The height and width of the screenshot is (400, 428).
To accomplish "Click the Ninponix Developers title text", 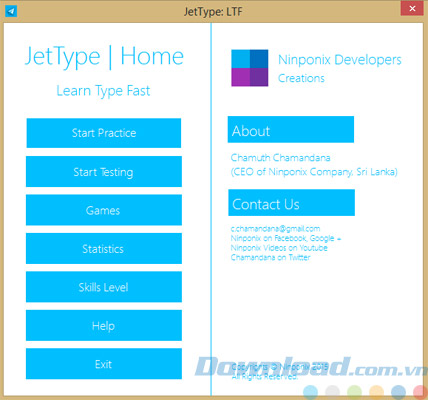I will (x=340, y=60).
